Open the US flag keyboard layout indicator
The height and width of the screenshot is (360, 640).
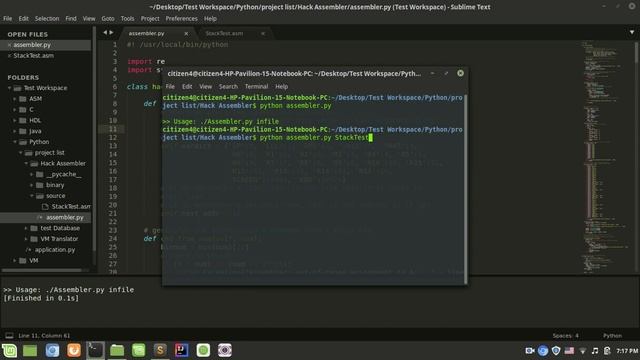(569, 351)
